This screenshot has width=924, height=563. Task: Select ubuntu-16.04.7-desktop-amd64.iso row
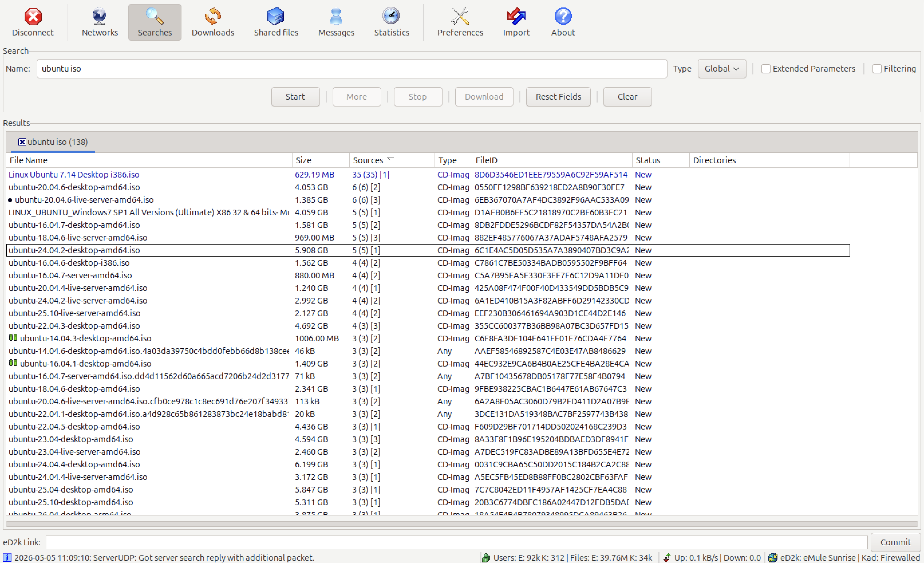[x=428, y=225]
